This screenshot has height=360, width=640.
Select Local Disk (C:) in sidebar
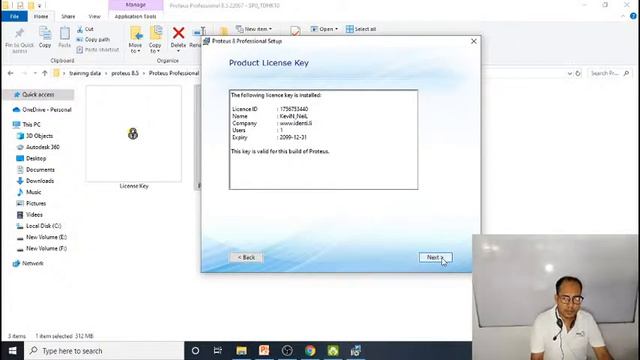tap(39, 226)
